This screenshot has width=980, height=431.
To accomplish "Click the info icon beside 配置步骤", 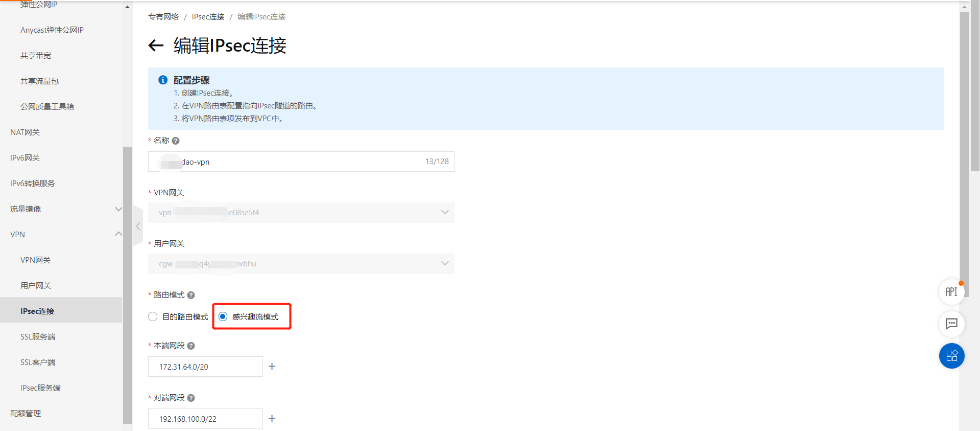I will [x=163, y=80].
